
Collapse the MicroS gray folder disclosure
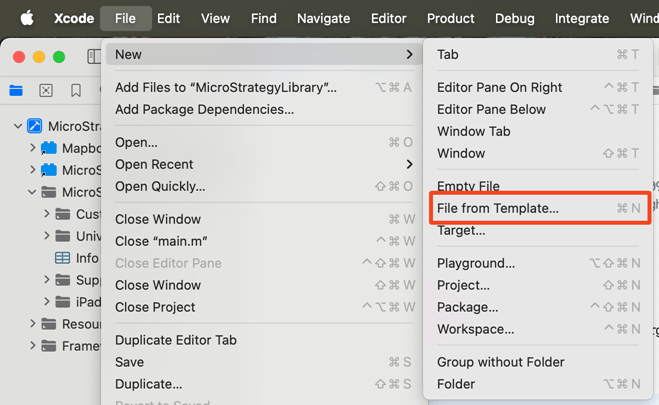[32, 192]
